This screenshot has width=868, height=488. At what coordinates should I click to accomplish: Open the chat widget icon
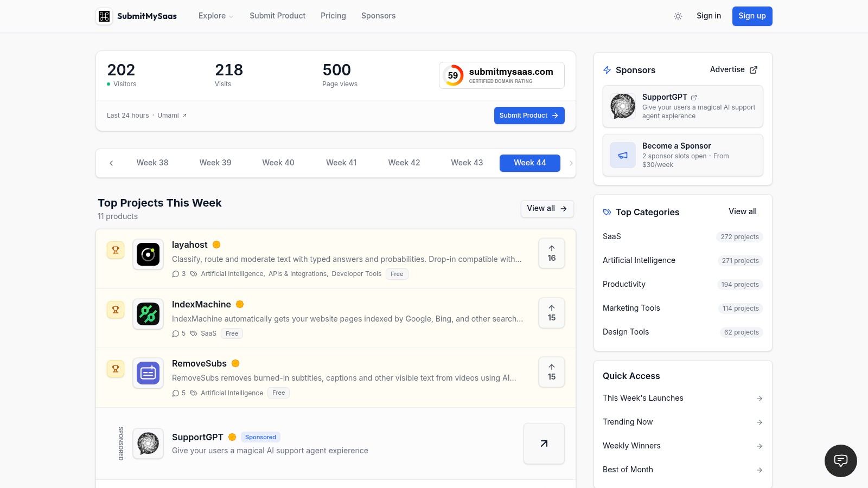click(841, 461)
